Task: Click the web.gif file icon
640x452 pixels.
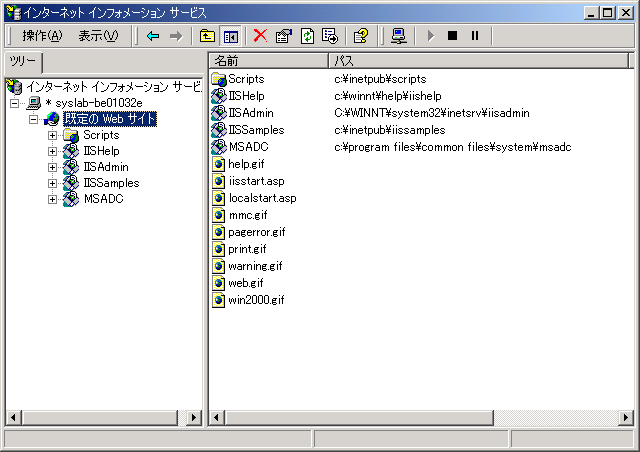Action: click(219, 283)
